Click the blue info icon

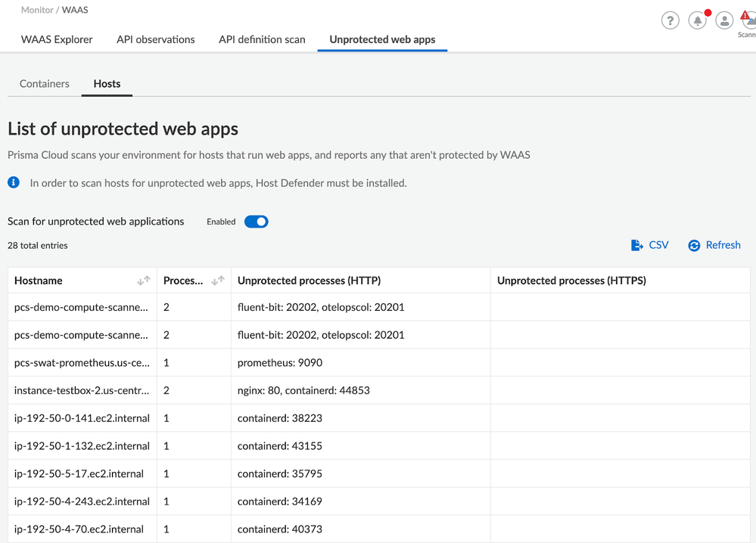click(14, 182)
